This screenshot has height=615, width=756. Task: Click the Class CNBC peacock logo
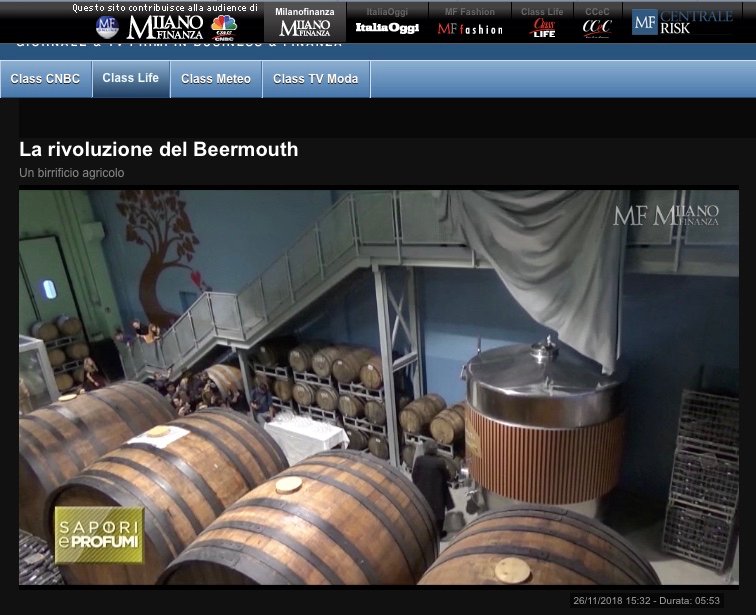224,28
